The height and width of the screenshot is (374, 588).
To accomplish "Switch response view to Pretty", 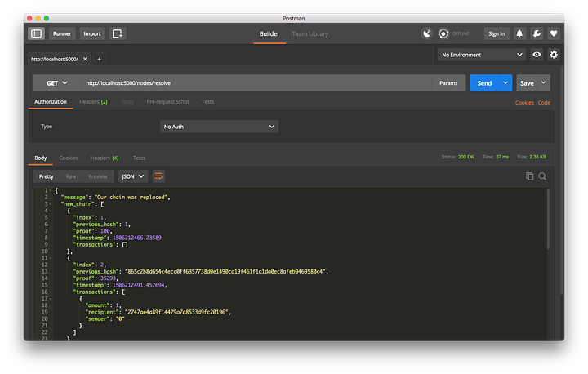I will click(x=46, y=176).
